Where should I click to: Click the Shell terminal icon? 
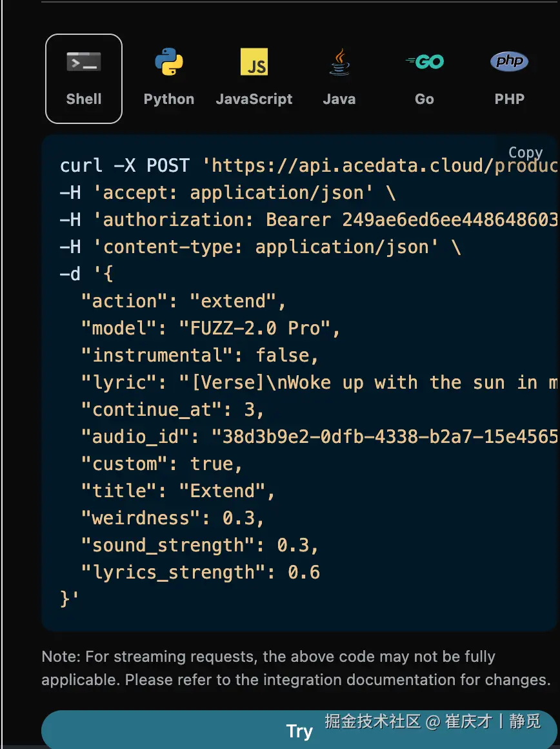click(83, 63)
